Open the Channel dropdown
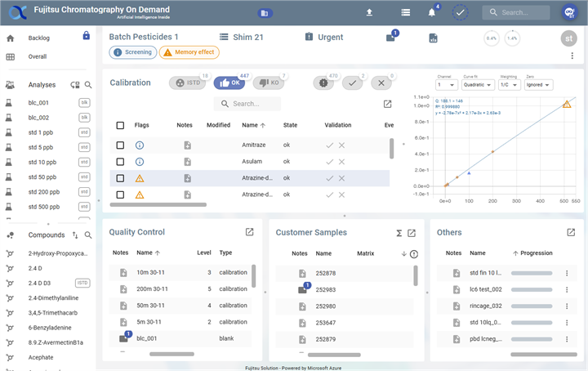Image resolution: width=588 pixels, height=371 pixels. [446, 84]
